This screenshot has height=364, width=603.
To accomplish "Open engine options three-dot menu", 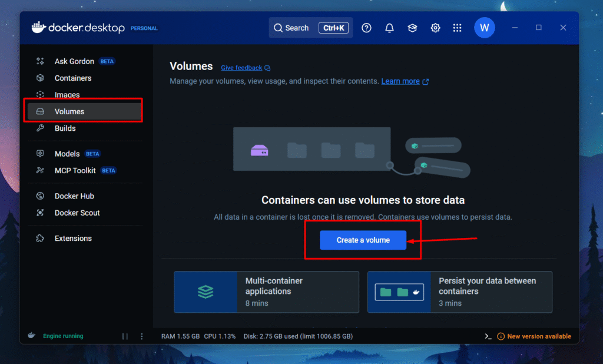I will (x=142, y=336).
